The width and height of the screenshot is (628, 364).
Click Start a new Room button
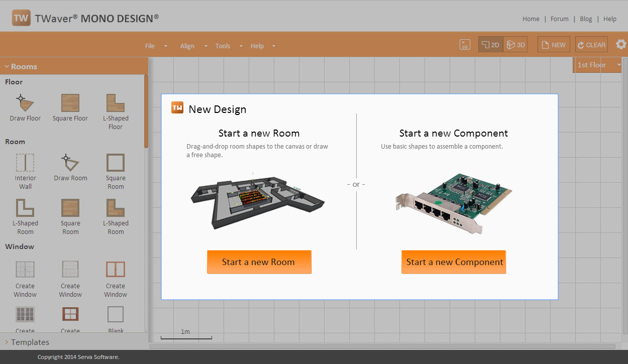[259, 262]
